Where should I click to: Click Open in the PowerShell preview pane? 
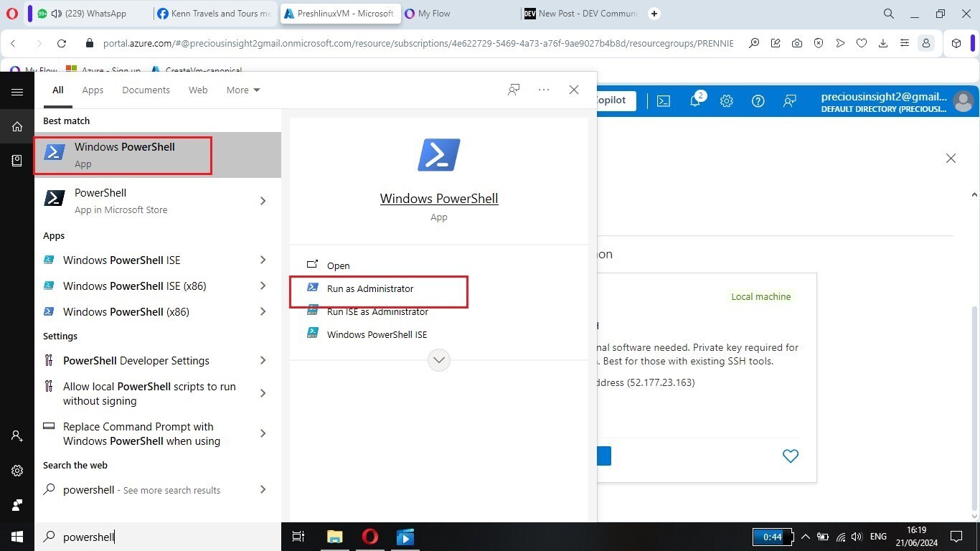coord(338,265)
